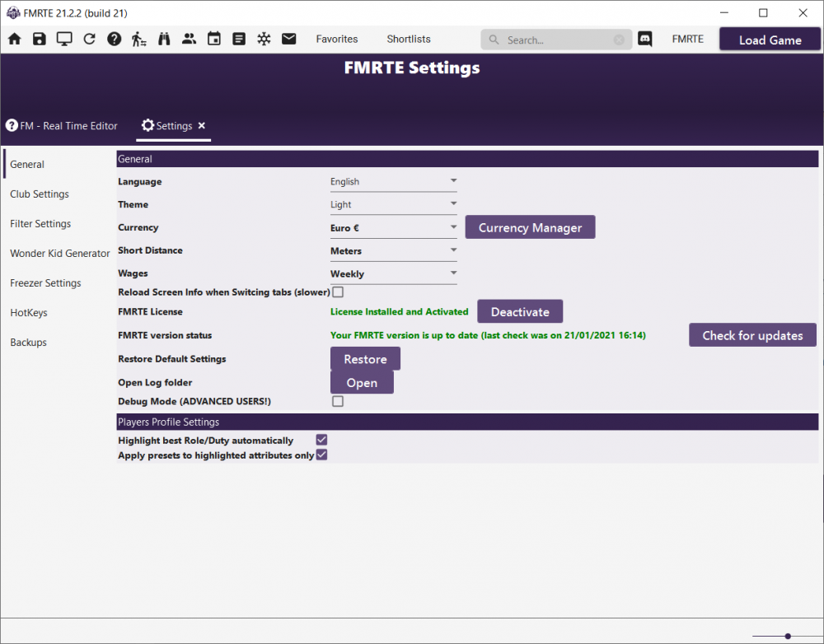Viewport: 824px width, 644px height.
Task: Click the Save floppy disk icon
Action: [x=40, y=39]
